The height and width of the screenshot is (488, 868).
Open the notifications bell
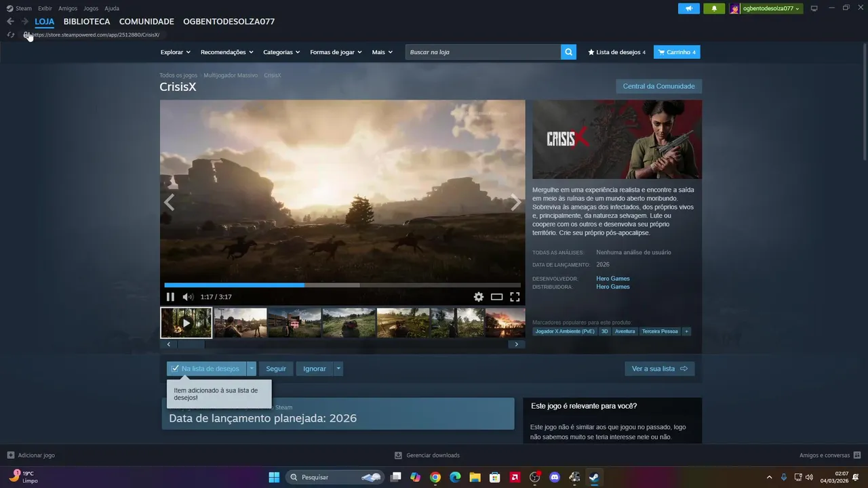[x=714, y=8]
